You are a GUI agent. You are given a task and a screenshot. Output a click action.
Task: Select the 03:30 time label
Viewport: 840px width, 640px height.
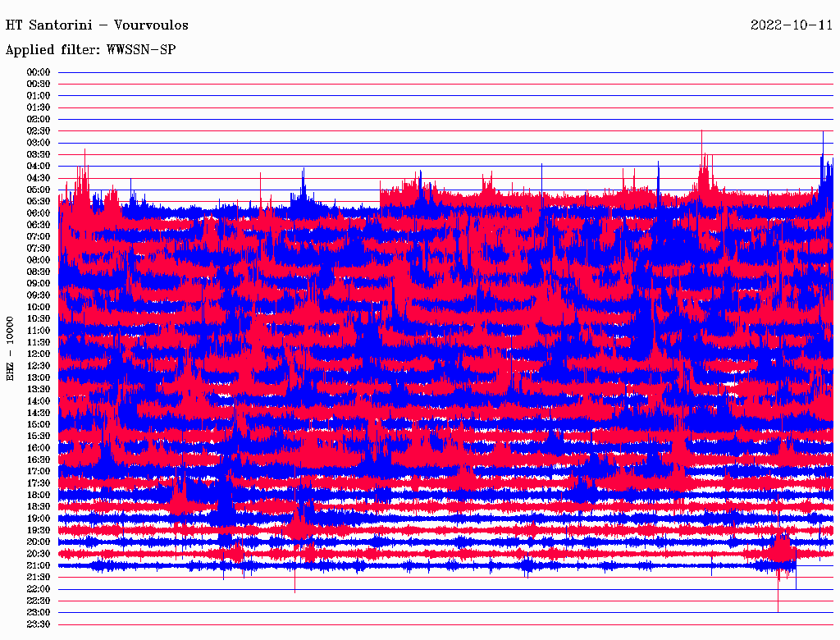(39, 154)
